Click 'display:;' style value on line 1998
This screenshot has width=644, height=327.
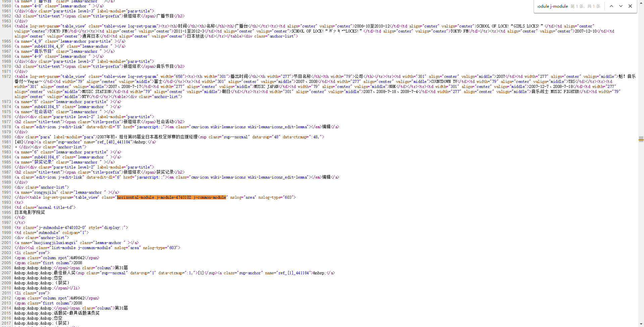(x=114, y=228)
